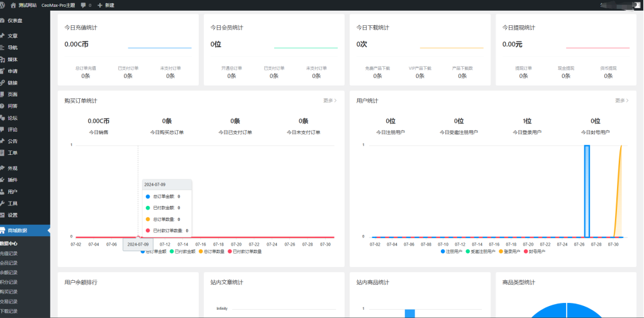This screenshot has width=644, height=318.
Task: Click the blue registered-user bar in 用户统计 chart
Action: pyautogui.click(x=587, y=191)
